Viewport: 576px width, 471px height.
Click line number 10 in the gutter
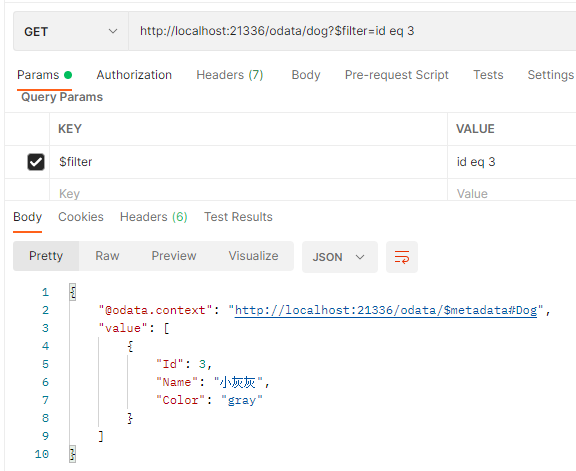pos(42,454)
